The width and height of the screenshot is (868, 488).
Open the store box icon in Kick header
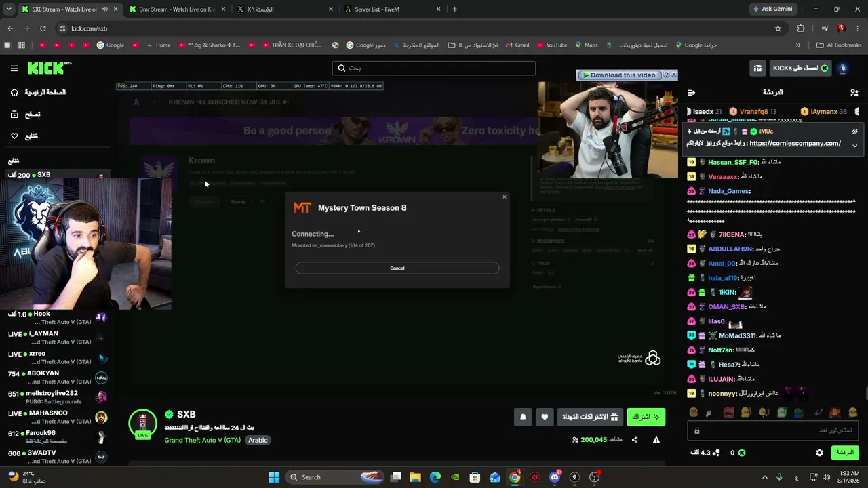757,68
